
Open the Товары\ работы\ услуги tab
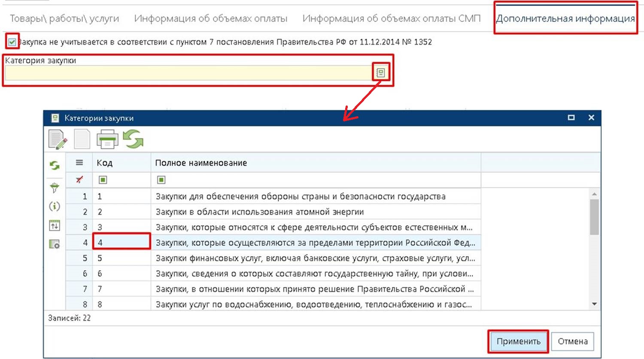point(64,19)
